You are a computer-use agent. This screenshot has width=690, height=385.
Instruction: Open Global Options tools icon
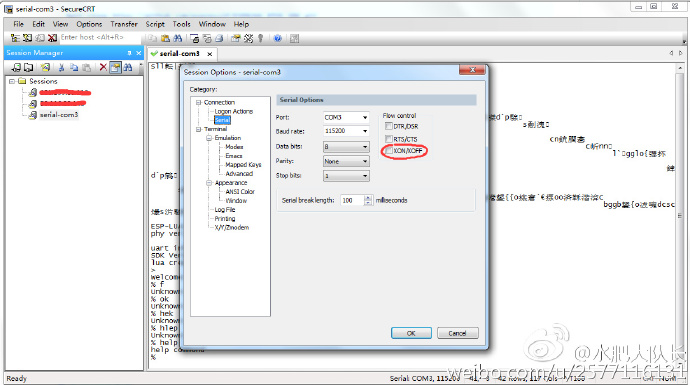249,39
